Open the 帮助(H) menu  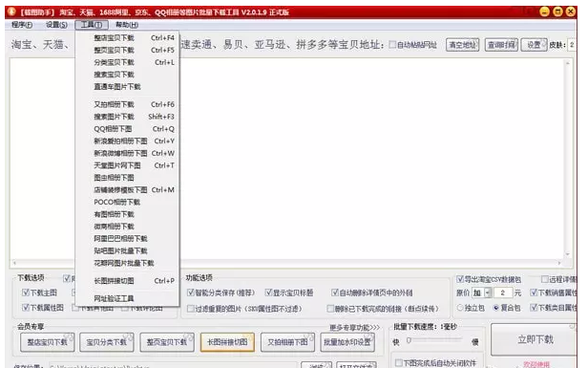click(127, 25)
